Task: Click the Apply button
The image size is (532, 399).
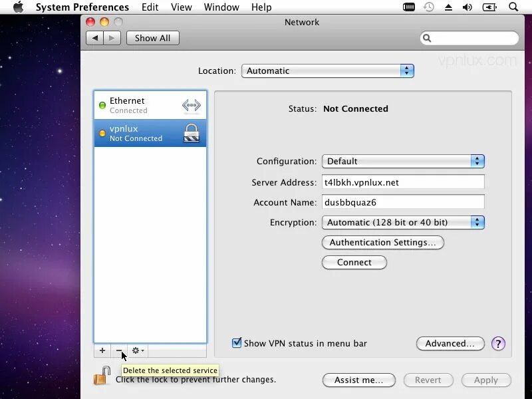Action: pos(486,380)
